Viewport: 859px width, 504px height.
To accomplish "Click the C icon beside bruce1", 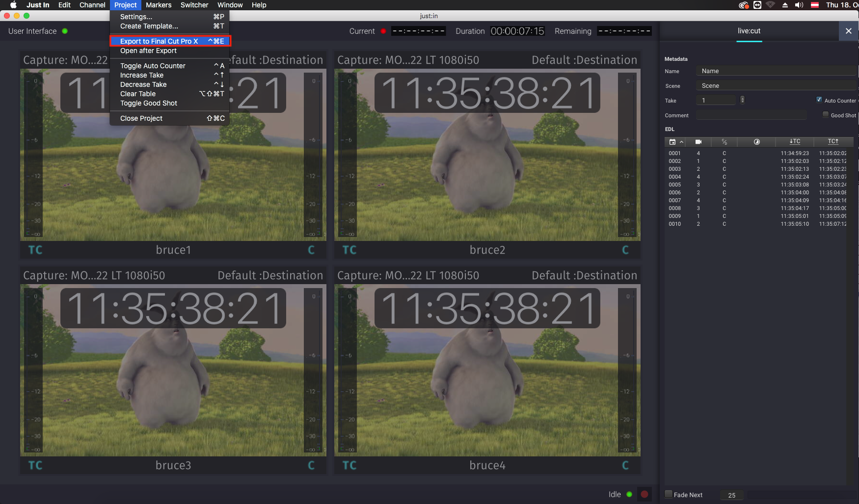I will pos(311,250).
